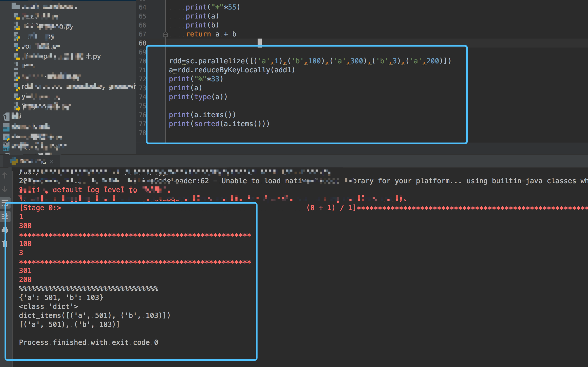Click the Python file icon beside the +.py file

pos(17,57)
